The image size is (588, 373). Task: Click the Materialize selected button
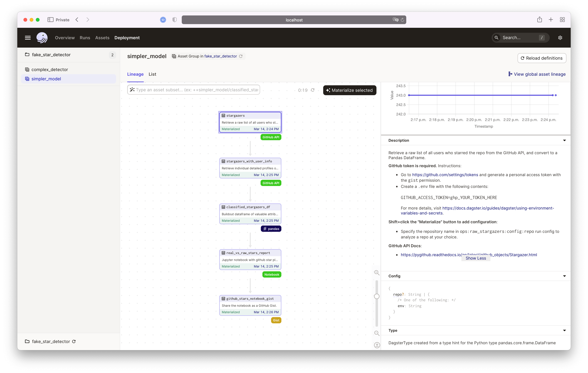pyautogui.click(x=349, y=90)
